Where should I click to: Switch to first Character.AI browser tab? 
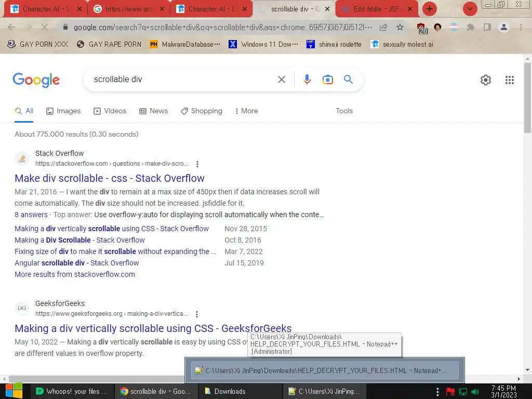(46, 9)
